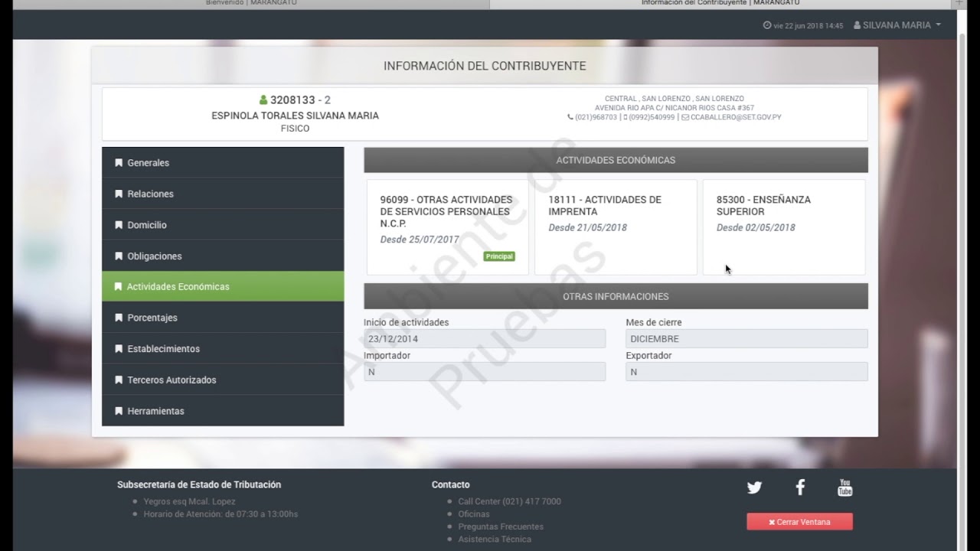Go to the Obligaciones section
This screenshot has height=551, width=980.
(155, 256)
